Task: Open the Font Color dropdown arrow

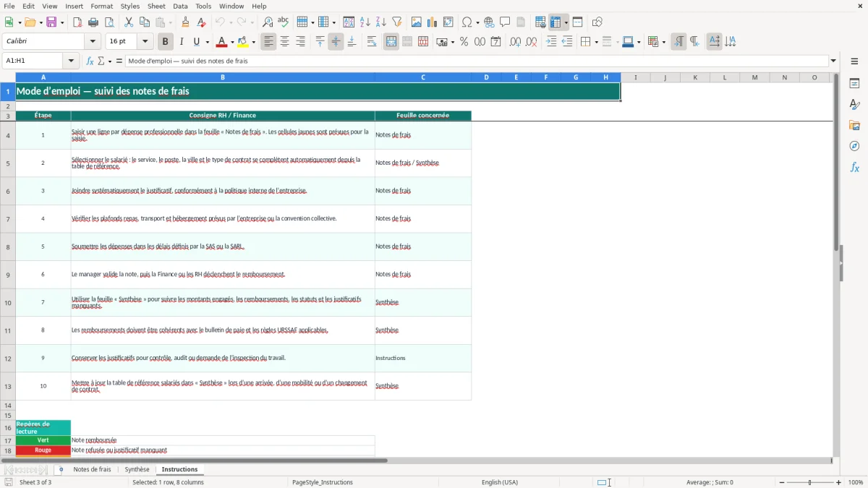Action: click(x=233, y=42)
